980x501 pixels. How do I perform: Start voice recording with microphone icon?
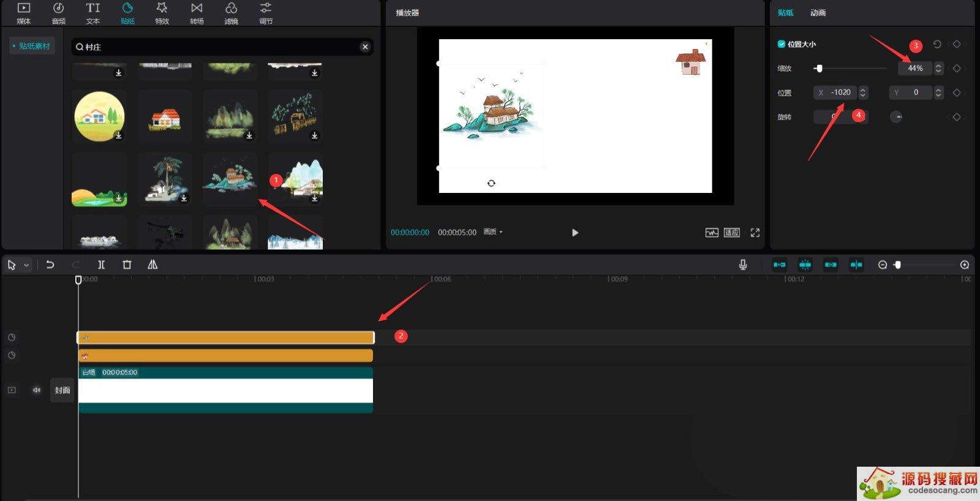click(743, 265)
